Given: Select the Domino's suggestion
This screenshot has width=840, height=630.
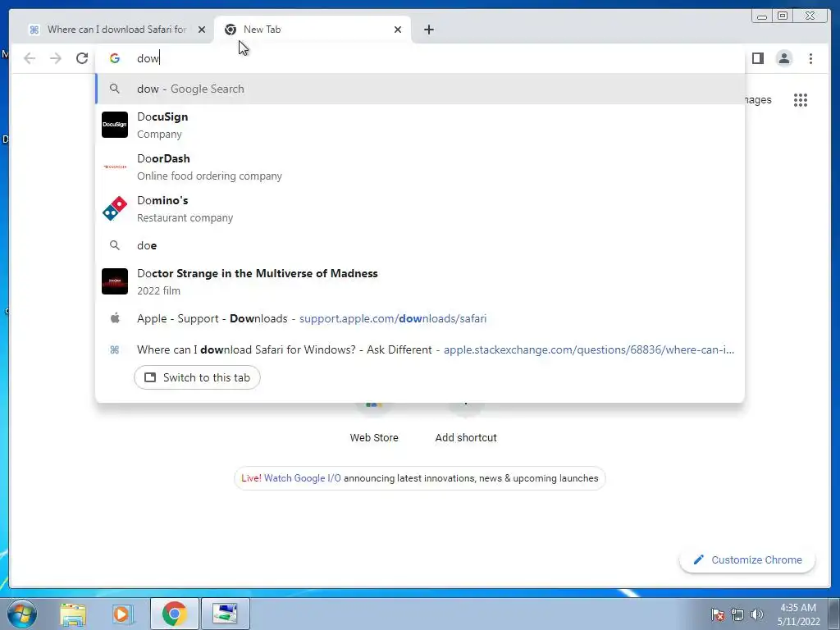Looking at the screenshot, I should pos(420,208).
